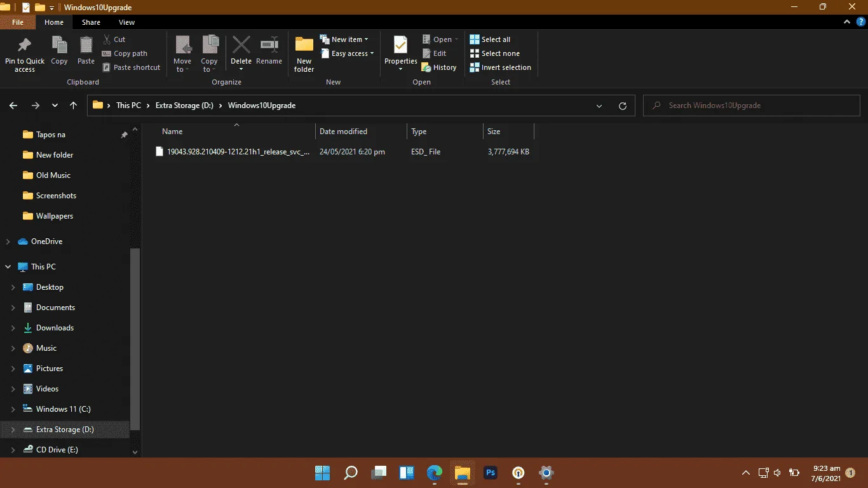Expand the Desktop tree node
Screen dimensions: 868x488
pyautogui.click(x=13, y=287)
